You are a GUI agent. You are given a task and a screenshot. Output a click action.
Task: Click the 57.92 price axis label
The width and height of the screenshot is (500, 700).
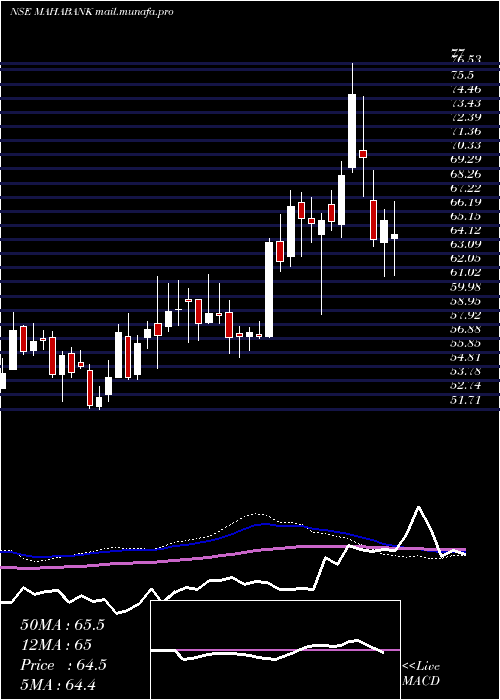pos(467,315)
